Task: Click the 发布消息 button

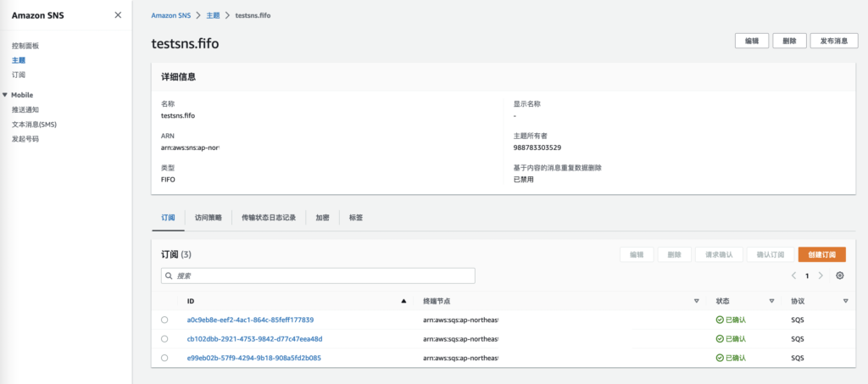Action: click(x=834, y=41)
